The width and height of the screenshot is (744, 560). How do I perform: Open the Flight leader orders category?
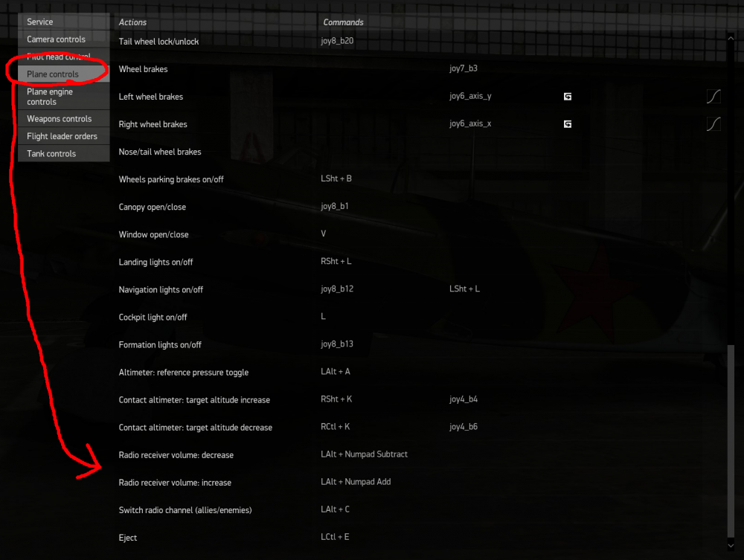pos(65,136)
